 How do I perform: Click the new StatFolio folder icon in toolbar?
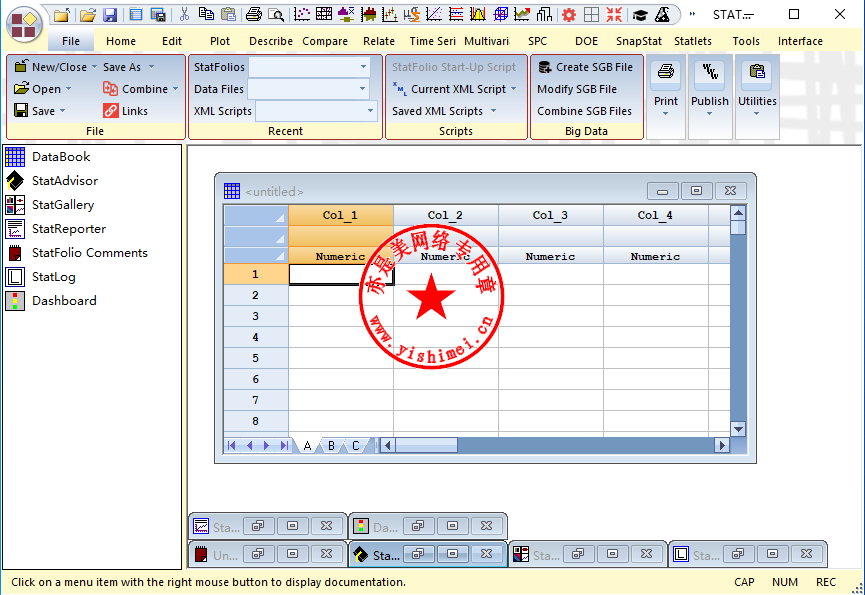pyautogui.click(x=62, y=15)
